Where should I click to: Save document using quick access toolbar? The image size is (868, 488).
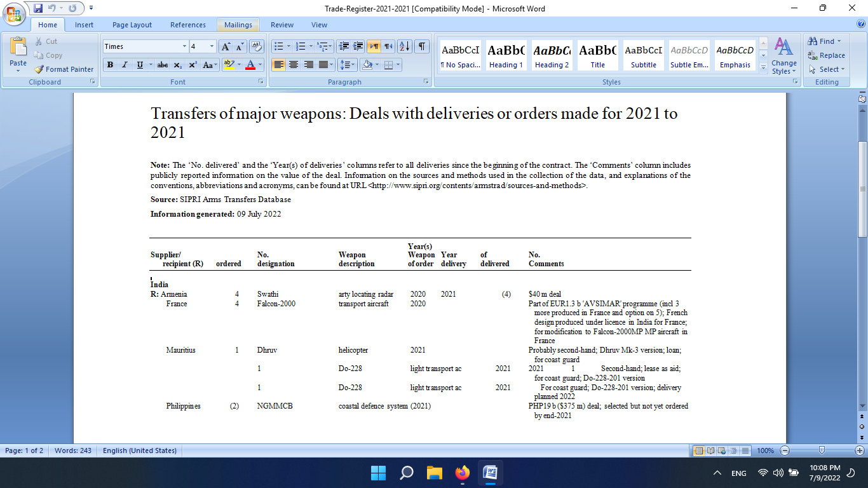[38, 8]
